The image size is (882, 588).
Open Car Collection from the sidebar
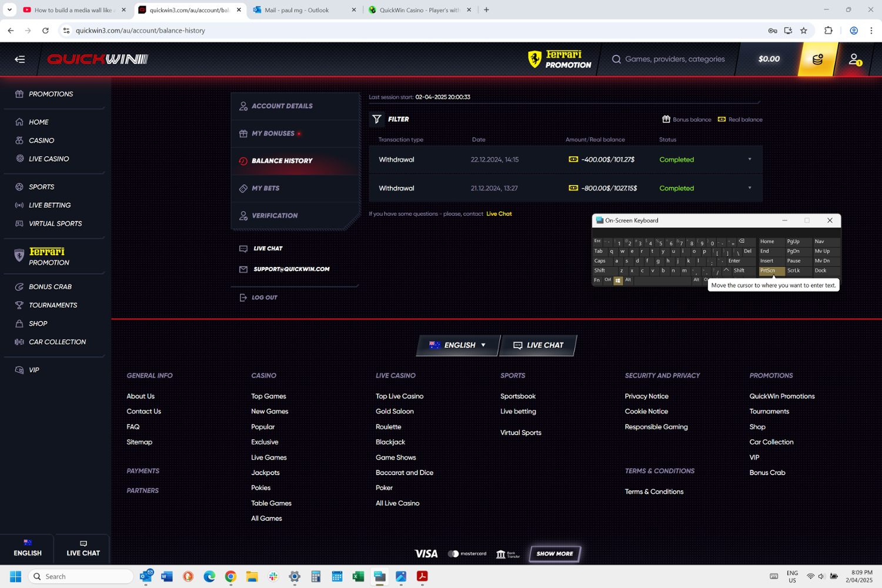click(x=57, y=342)
